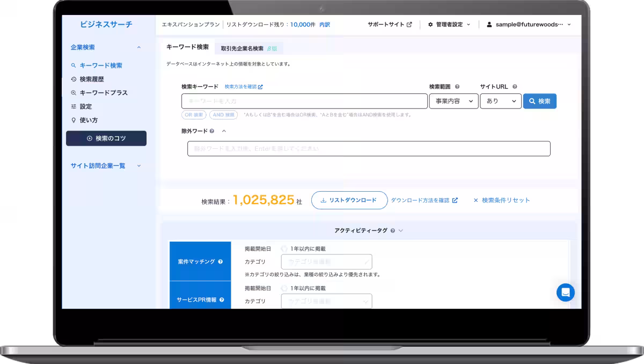Viewport: 644px width, 364px height.
Task: Click the 10,000件 remaining downloads text
Action: coord(303,25)
